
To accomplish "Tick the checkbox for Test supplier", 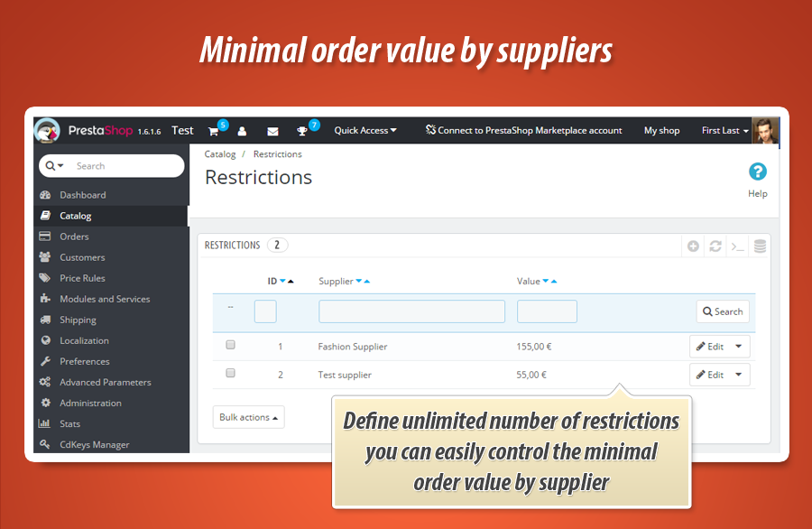I will [230, 373].
